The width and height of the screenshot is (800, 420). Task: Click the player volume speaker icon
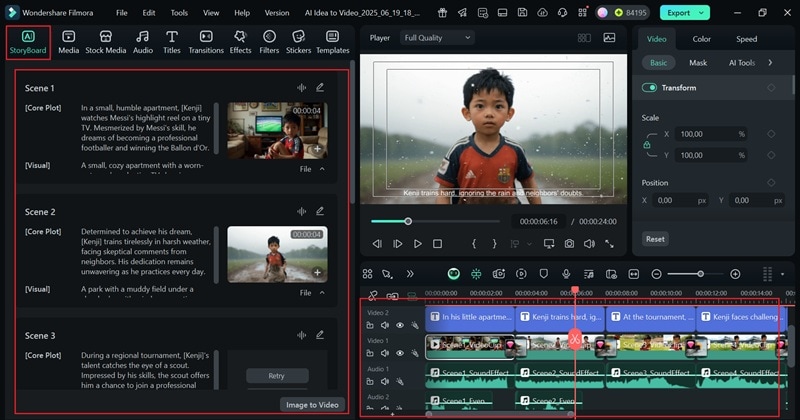[x=589, y=244]
